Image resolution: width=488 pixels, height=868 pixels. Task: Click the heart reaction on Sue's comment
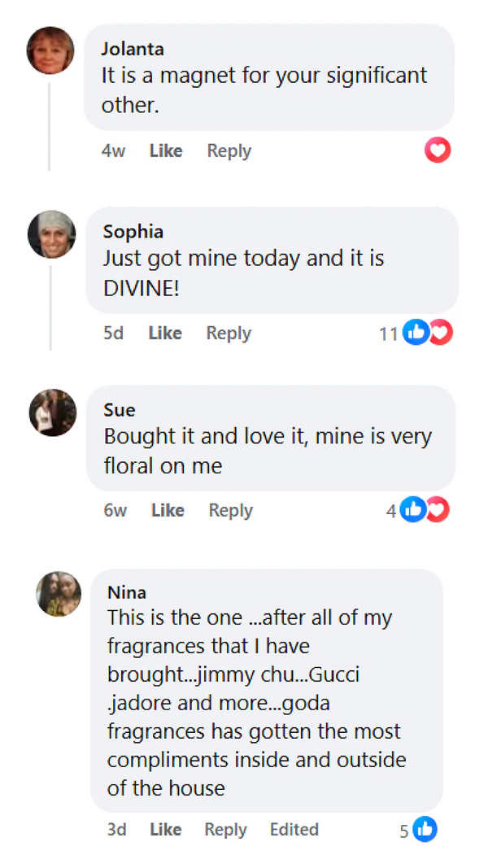[438, 509]
